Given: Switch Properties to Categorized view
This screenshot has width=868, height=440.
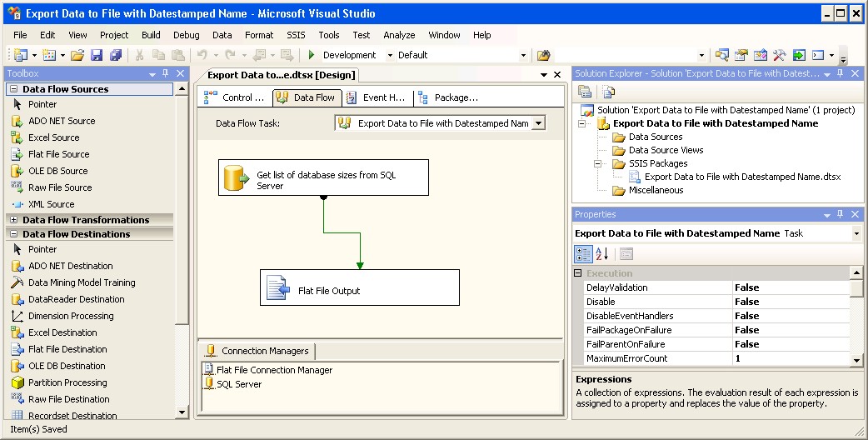Looking at the screenshot, I should pyautogui.click(x=583, y=254).
